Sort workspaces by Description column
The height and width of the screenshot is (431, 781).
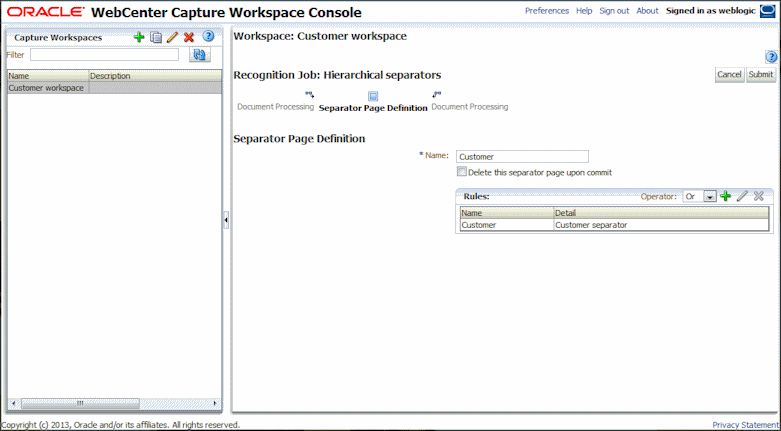click(155, 76)
